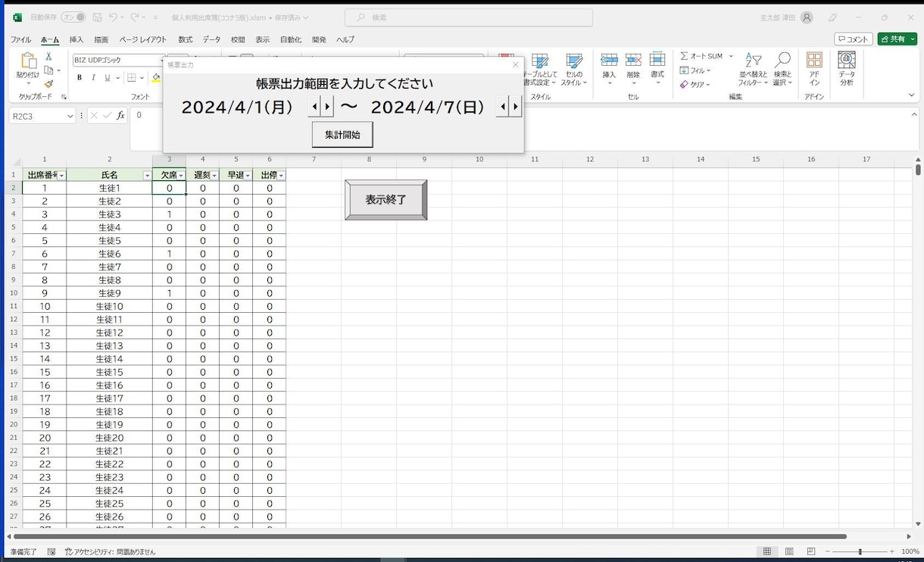Click the Fill Color bucket icon
This screenshot has width=924, height=562.
156,77
